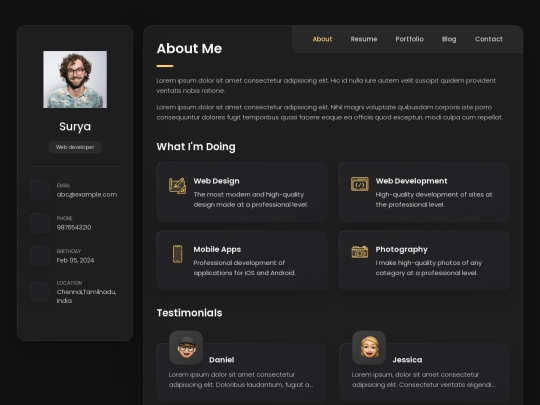Click the EMAIL label in sidebar
The image size is (540, 405).
[x=63, y=186]
